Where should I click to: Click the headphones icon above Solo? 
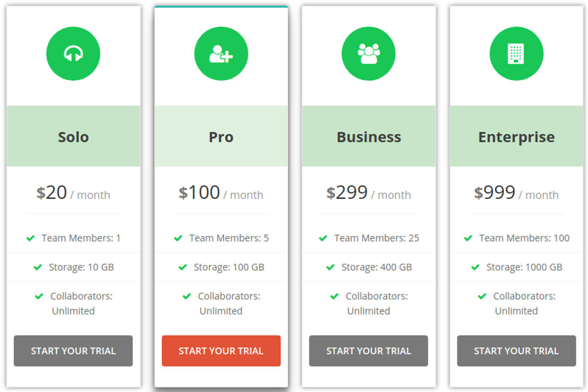(x=73, y=54)
